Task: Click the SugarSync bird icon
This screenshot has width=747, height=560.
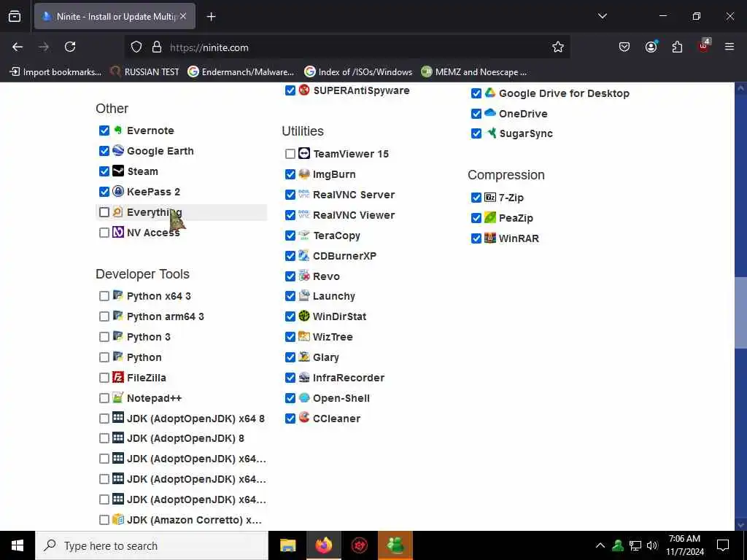Action: (491, 133)
